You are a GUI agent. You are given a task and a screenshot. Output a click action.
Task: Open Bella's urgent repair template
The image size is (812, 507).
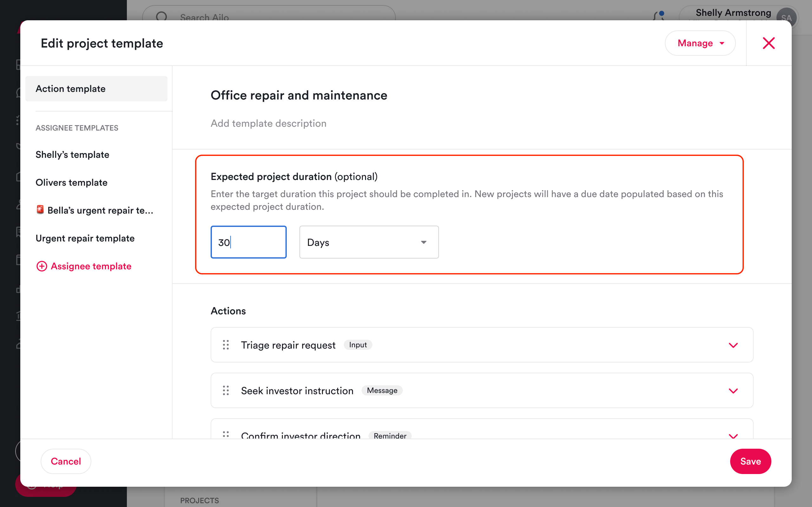(95, 210)
